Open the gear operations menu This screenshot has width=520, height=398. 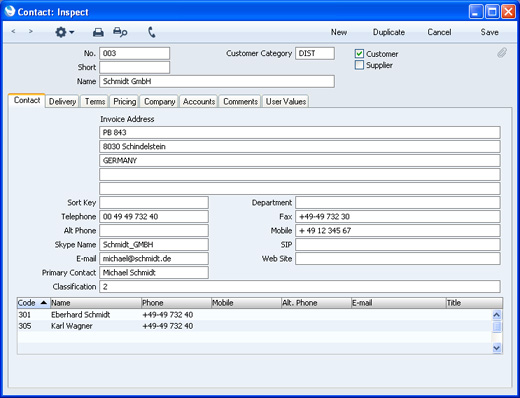[x=64, y=32]
